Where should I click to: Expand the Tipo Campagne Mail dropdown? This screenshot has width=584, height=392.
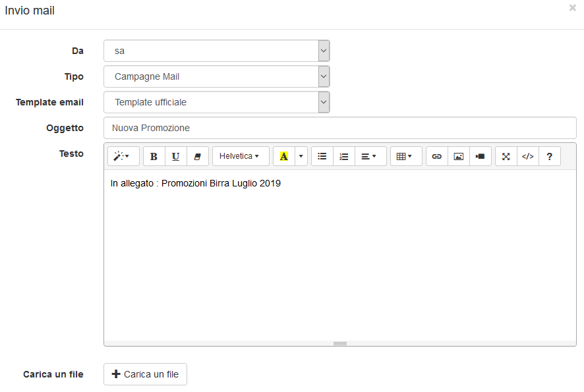[216, 76]
